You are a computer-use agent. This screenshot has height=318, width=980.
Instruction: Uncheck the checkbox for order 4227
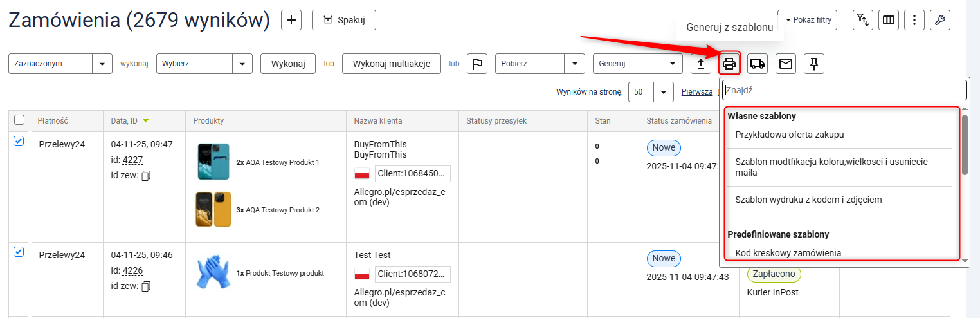point(19,142)
